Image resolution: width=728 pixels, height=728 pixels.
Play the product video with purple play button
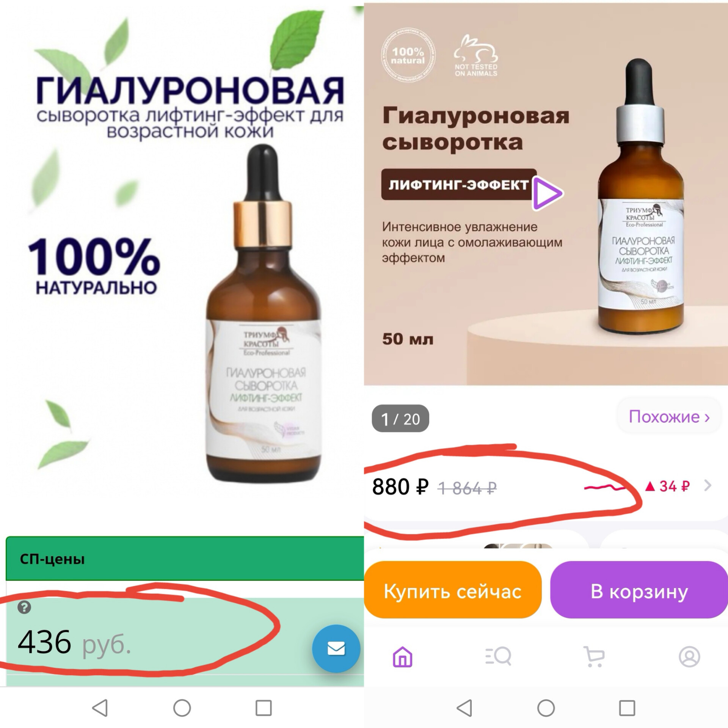tap(548, 193)
